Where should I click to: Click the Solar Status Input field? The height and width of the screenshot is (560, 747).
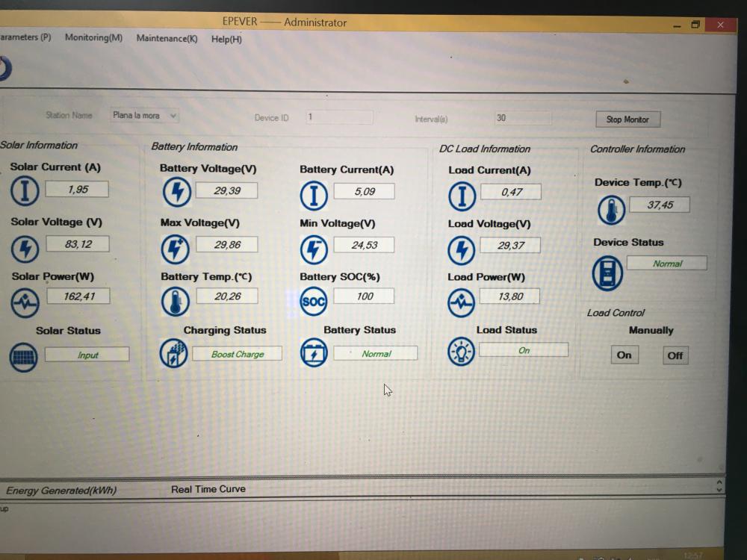[87, 354]
